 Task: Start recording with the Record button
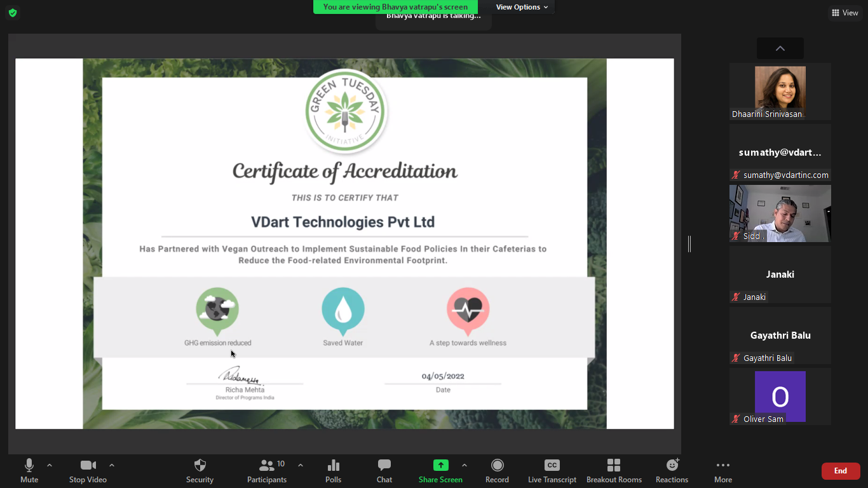497,471
